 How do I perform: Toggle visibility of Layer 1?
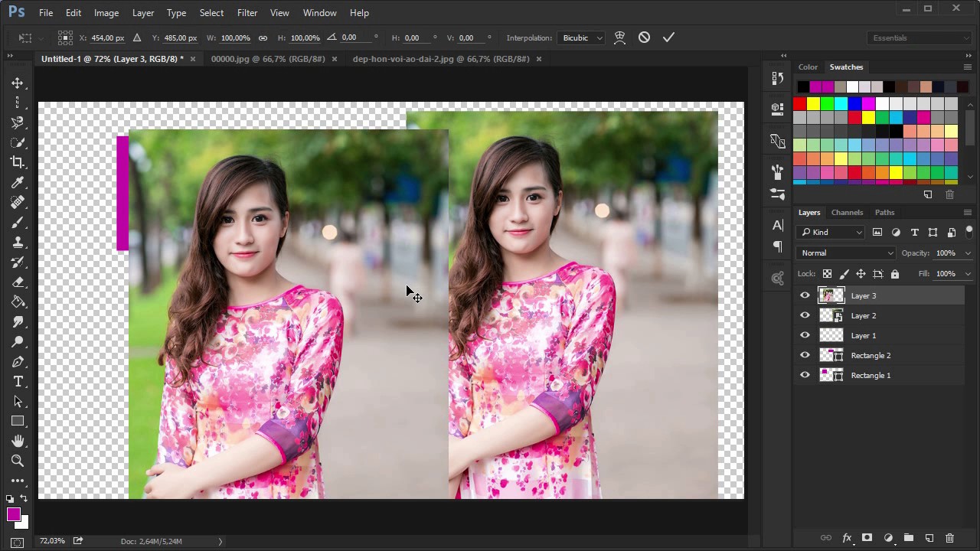pos(805,335)
